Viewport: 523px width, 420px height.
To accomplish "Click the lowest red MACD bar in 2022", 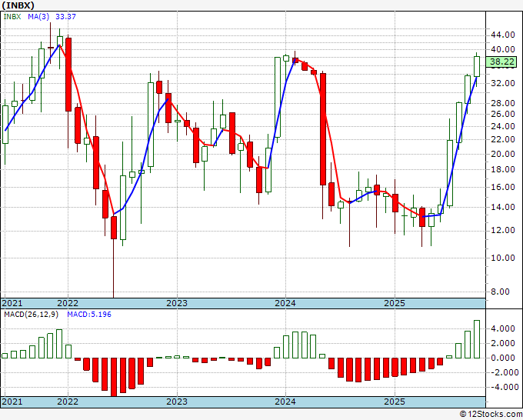I will pos(114,377).
